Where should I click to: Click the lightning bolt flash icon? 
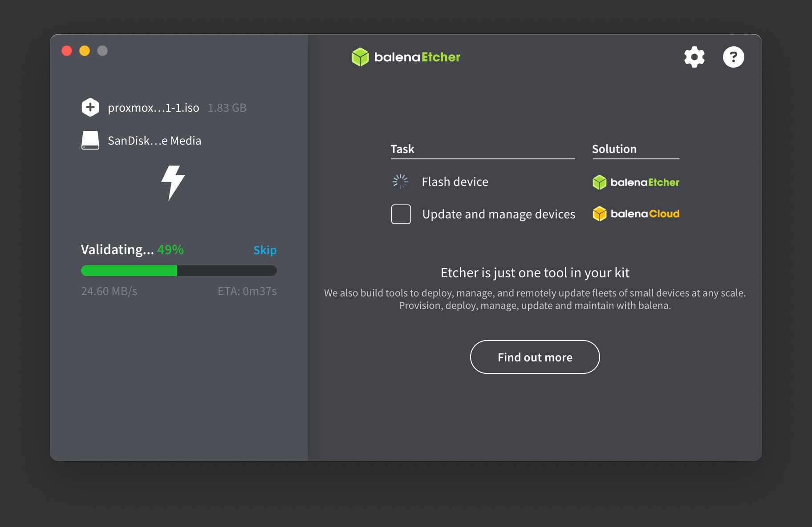click(173, 182)
